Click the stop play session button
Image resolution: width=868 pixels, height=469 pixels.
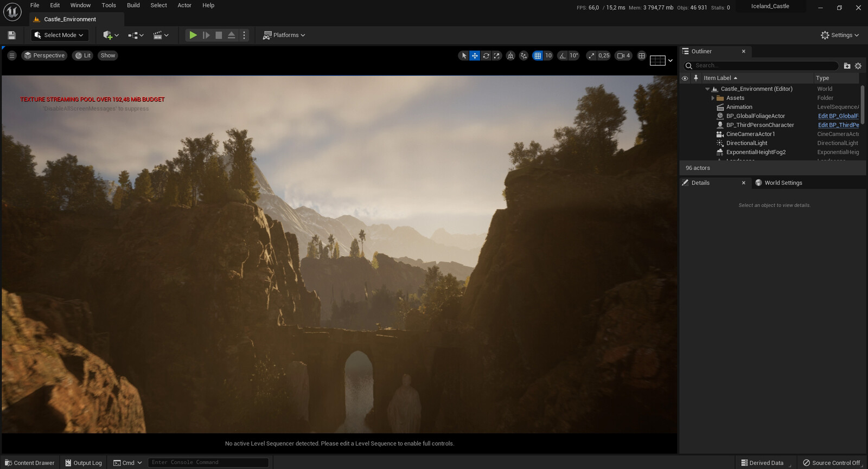219,35
